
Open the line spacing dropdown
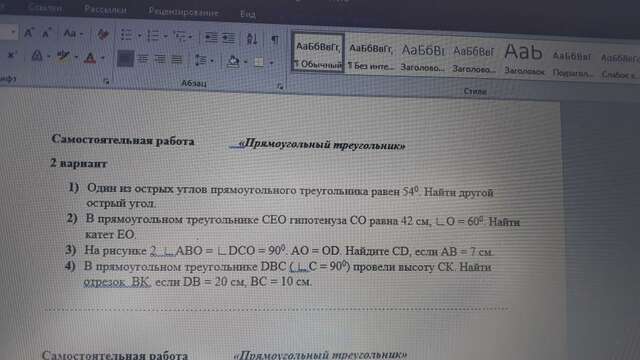[x=203, y=60]
